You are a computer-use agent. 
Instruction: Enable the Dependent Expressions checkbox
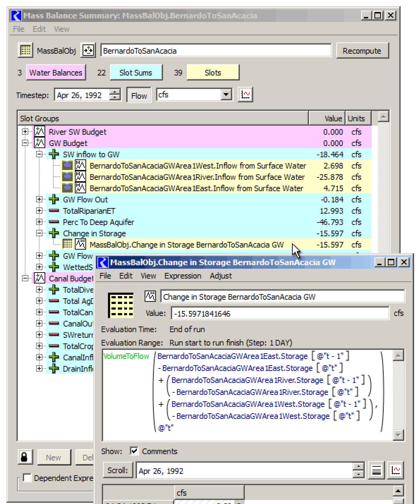pyautogui.click(x=27, y=478)
